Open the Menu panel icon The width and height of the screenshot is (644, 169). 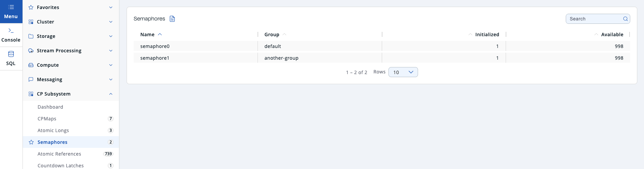coord(11,7)
